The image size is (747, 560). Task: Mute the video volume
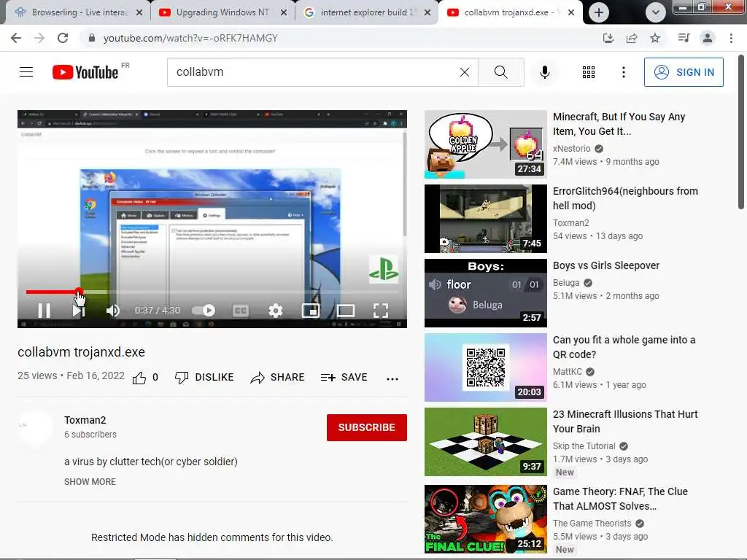(x=113, y=311)
